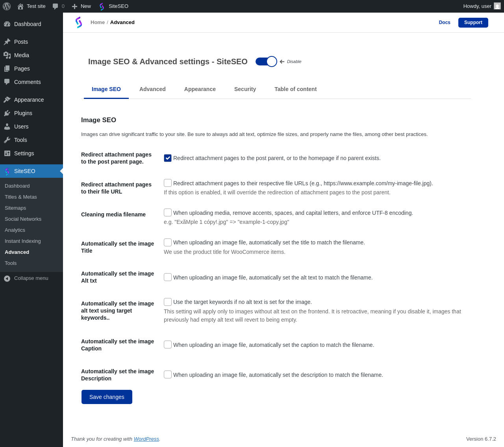Open the SiteSEO admin bar menu
Screen dimensions: 504x447
(114, 6)
